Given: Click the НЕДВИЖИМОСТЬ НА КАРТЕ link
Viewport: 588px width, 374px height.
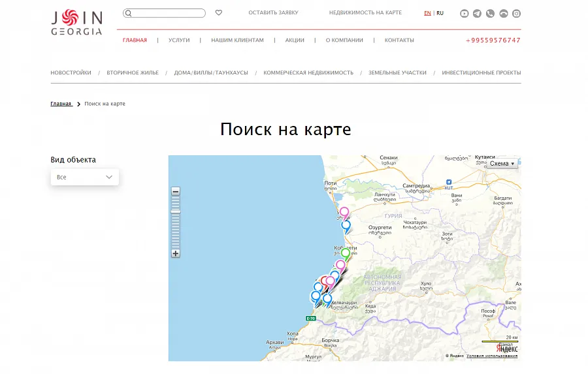Looking at the screenshot, I should coord(365,13).
